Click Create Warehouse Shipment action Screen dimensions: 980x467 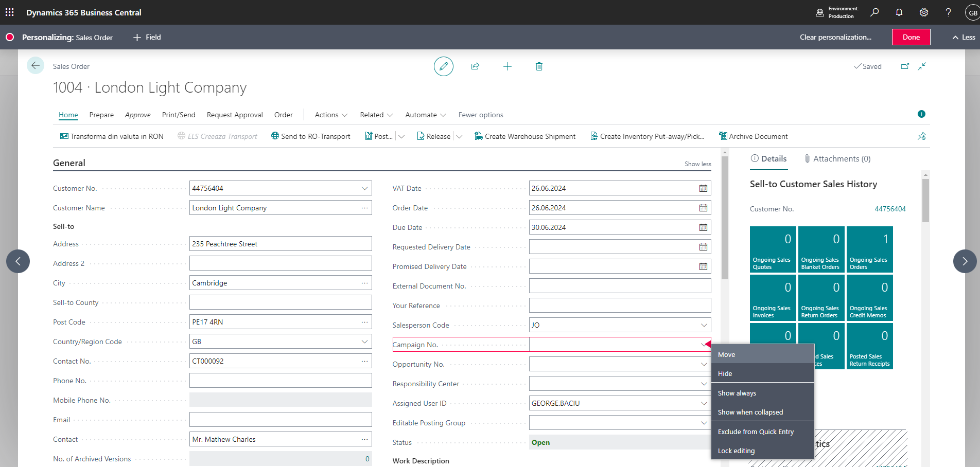pyautogui.click(x=525, y=136)
